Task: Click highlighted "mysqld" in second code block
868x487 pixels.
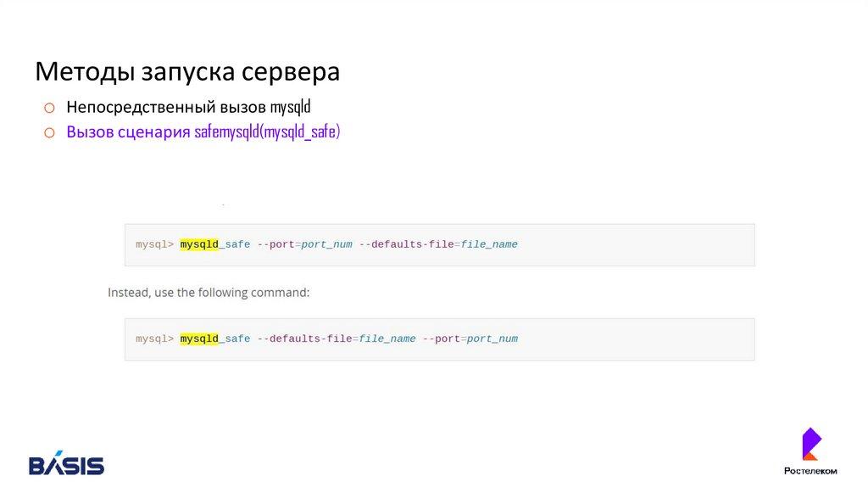Action: (200, 339)
